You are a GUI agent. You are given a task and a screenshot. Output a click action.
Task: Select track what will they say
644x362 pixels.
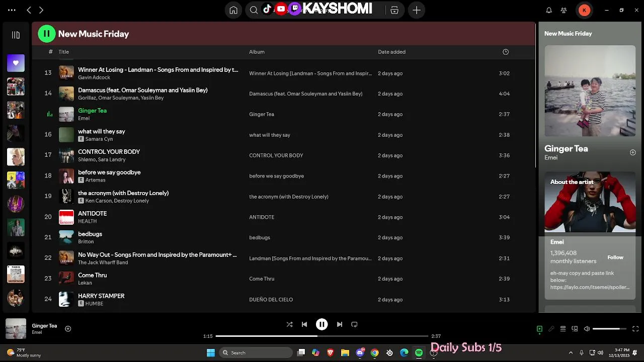click(x=102, y=131)
